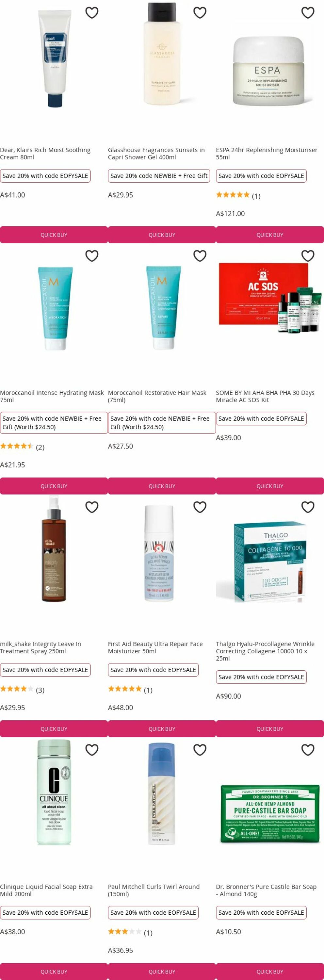Add Dear, Klairs Soothing Cream to wishlist
Viewport: 324px width, 980px height.
92,12
